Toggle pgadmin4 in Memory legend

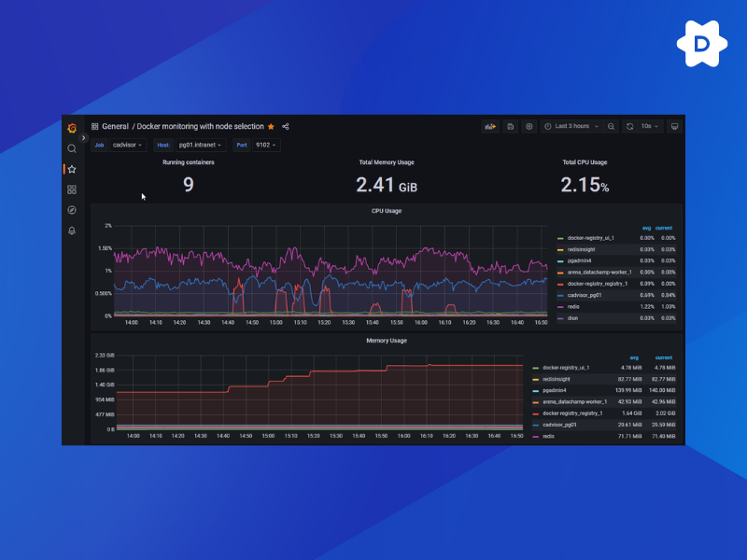[x=554, y=390]
